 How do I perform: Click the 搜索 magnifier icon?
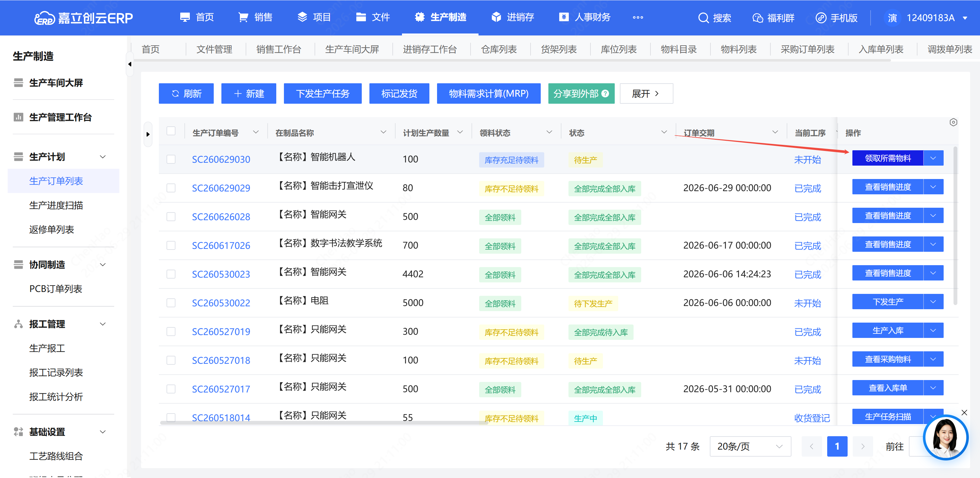(703, 18)
